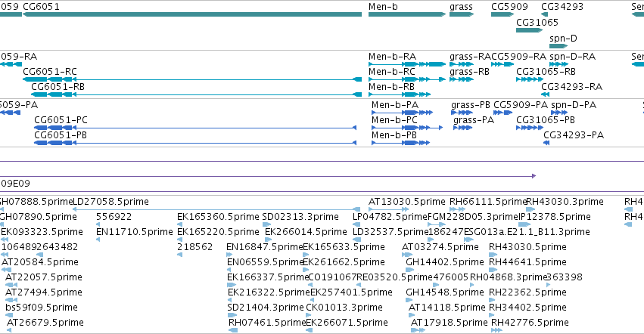This screenshot has height=334, width=644.
Task: Click the Men-b gene label
Action: [x=383, y=7]
